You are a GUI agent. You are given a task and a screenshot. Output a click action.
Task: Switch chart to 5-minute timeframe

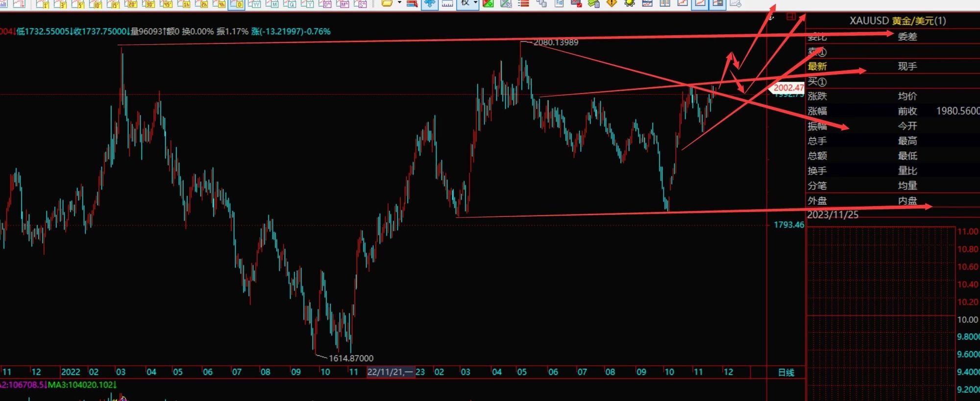tap(78, 4)
